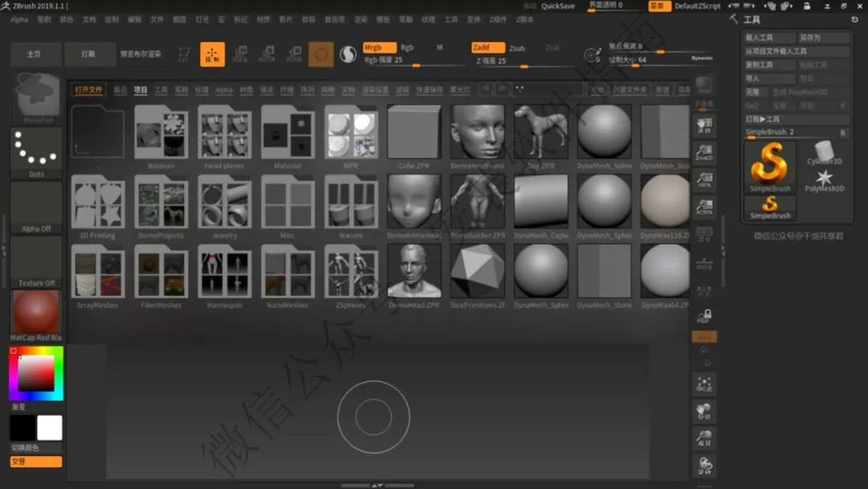Open the Alpha Off selector
This screenshot has width=868, height=489.
coord(36,208)
